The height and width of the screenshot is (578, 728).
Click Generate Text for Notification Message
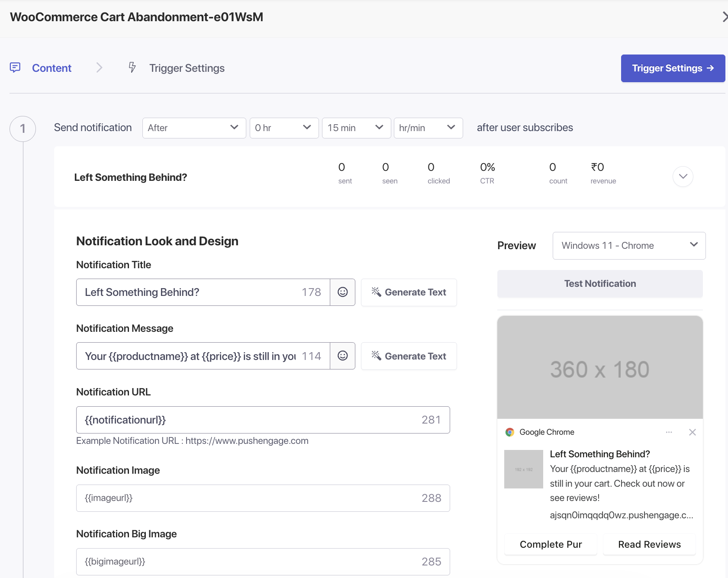pos(409,356)
